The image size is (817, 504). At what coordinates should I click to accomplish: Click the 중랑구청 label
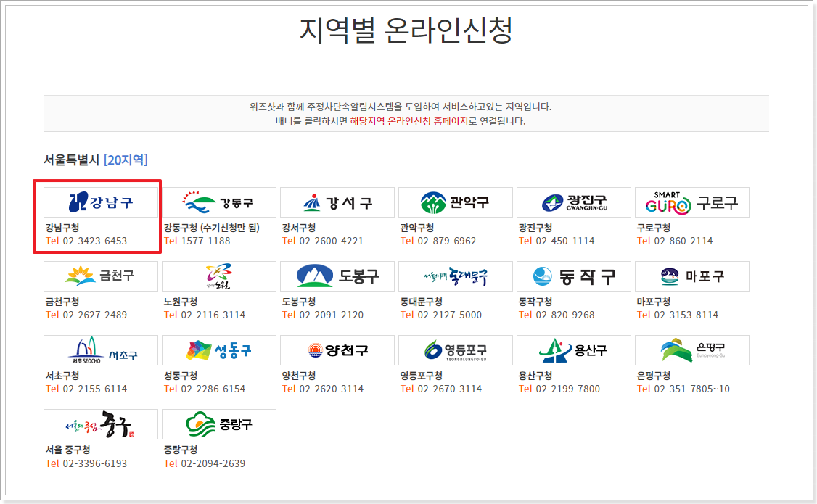tap(180, 450)
